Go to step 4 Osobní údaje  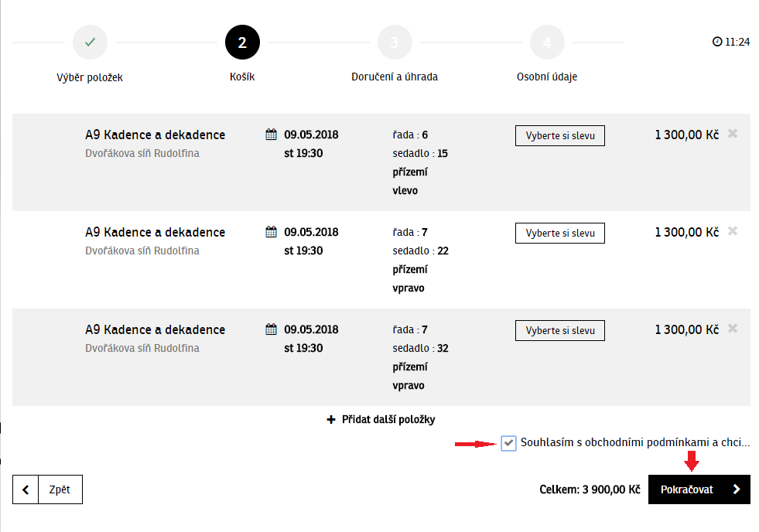point(547,43)
